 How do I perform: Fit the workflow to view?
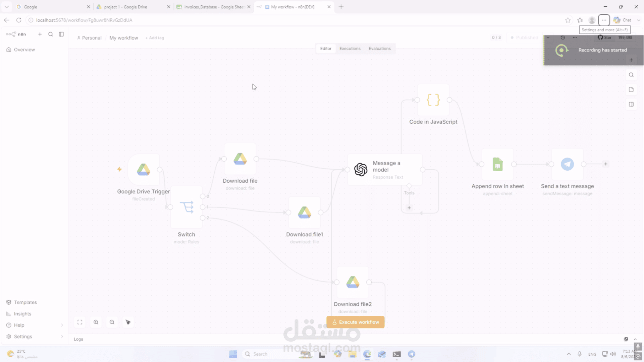click(80, 322)
